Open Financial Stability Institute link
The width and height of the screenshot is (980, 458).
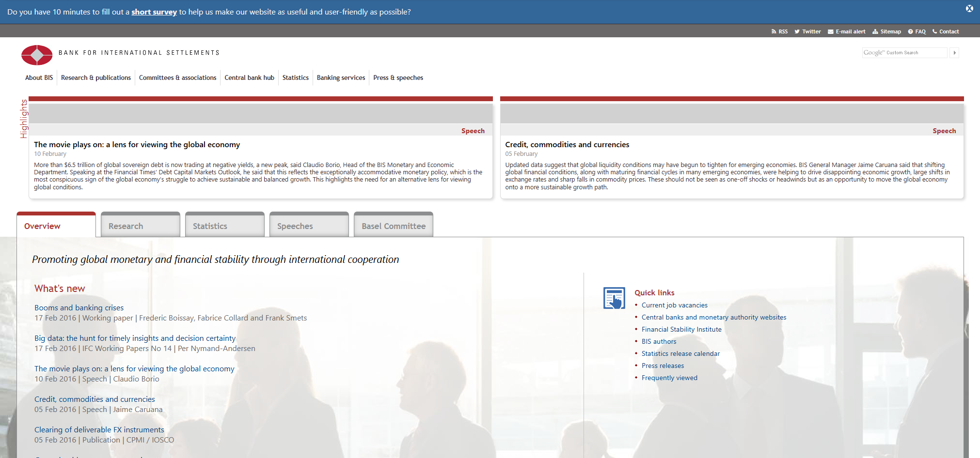pyautogui.click(x=681, y=329)
